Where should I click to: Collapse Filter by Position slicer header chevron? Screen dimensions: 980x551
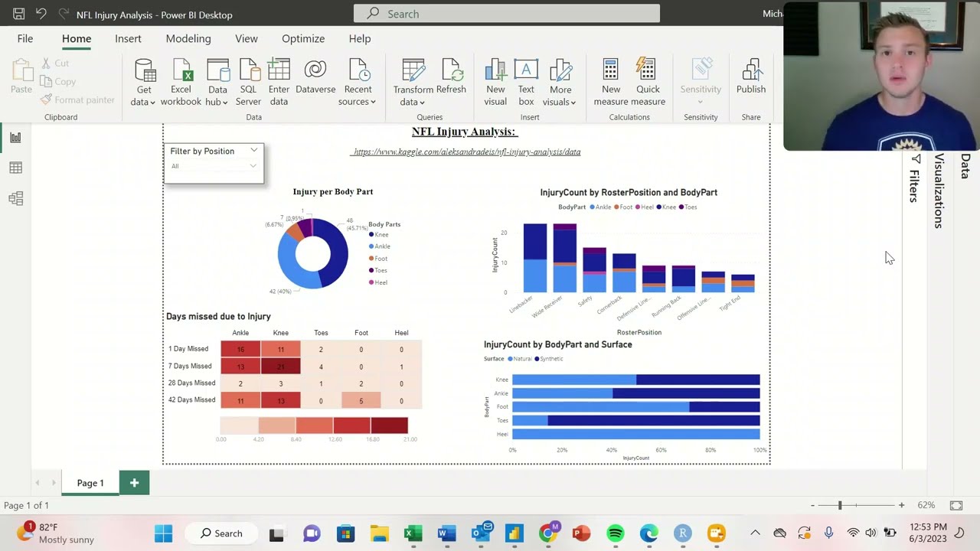click(253, 150)
